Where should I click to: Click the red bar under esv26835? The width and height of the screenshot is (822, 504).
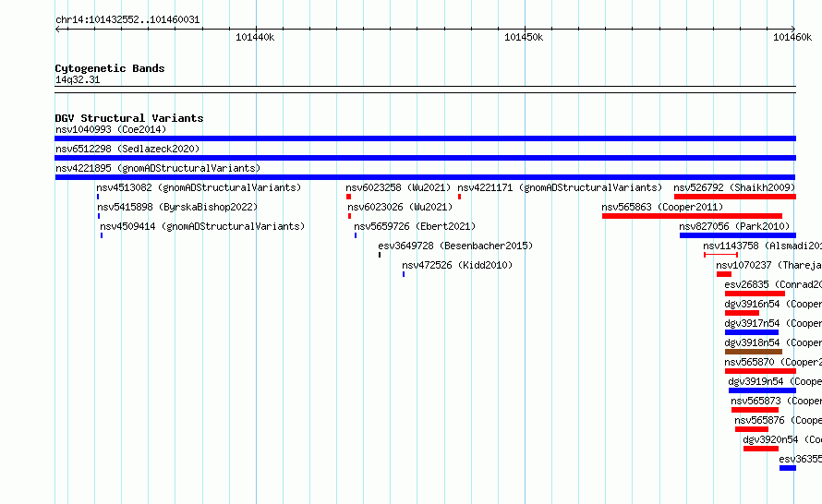pos(755,294)
